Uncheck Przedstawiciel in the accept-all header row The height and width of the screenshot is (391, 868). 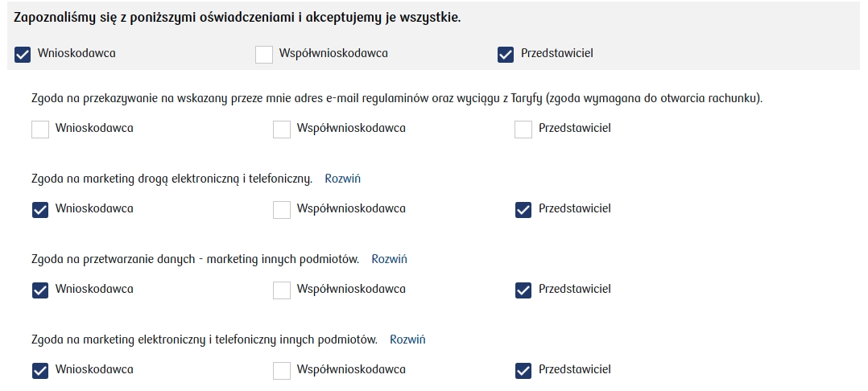coord(506,54)
